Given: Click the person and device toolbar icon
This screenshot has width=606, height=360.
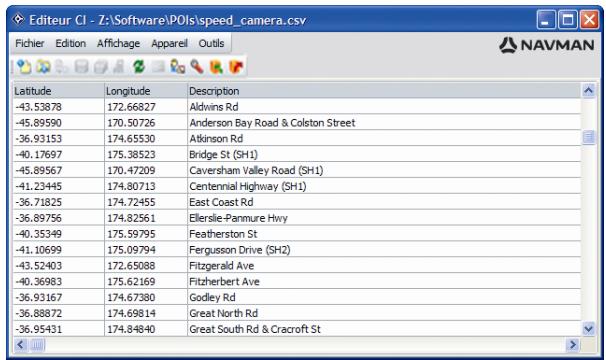Looking at the screenshot, I should 177,67.
